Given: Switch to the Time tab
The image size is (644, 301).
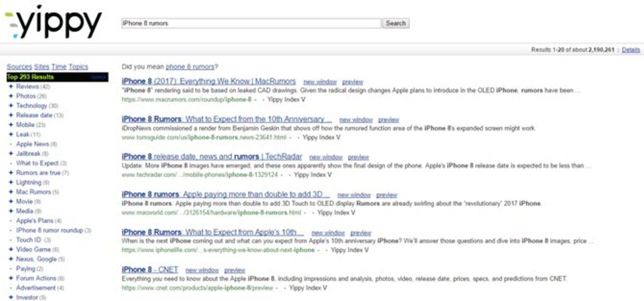Looking at the screenshot, I should click(59, 67).
